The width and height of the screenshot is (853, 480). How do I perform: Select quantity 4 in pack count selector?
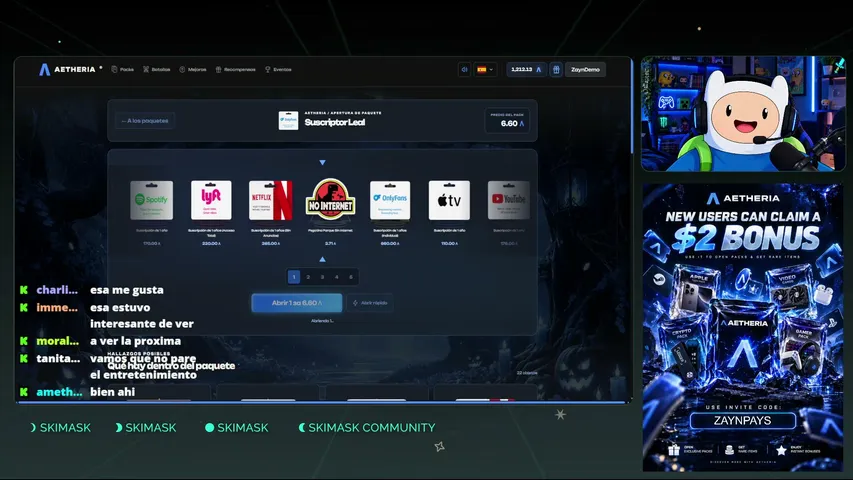[x=336, y=277]
